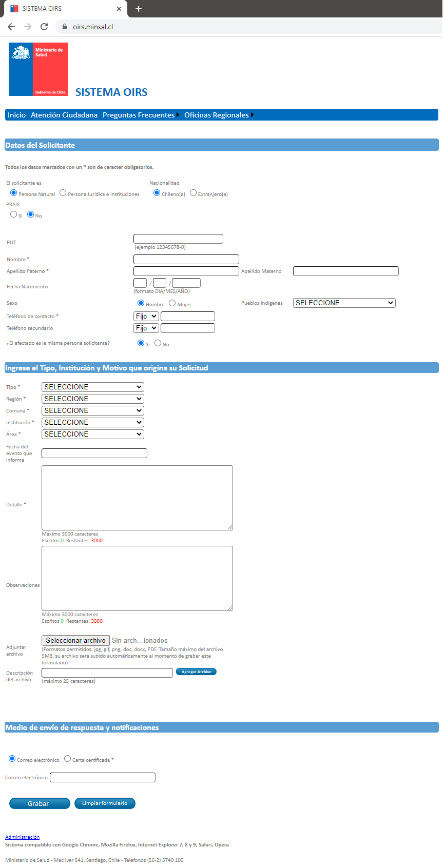Screen dimensions: 445x868
Task: Reload the page with the refresh icon
Action: tap(44, 27)
